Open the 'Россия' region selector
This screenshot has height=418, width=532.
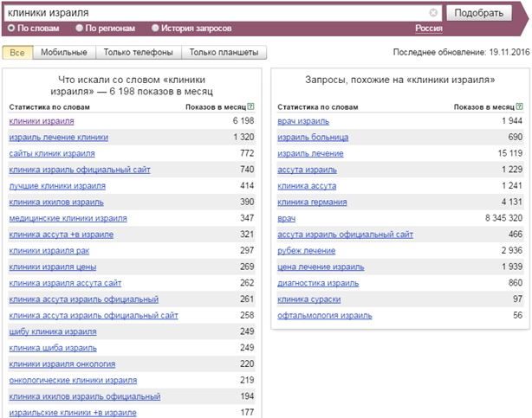pos(429,29)
